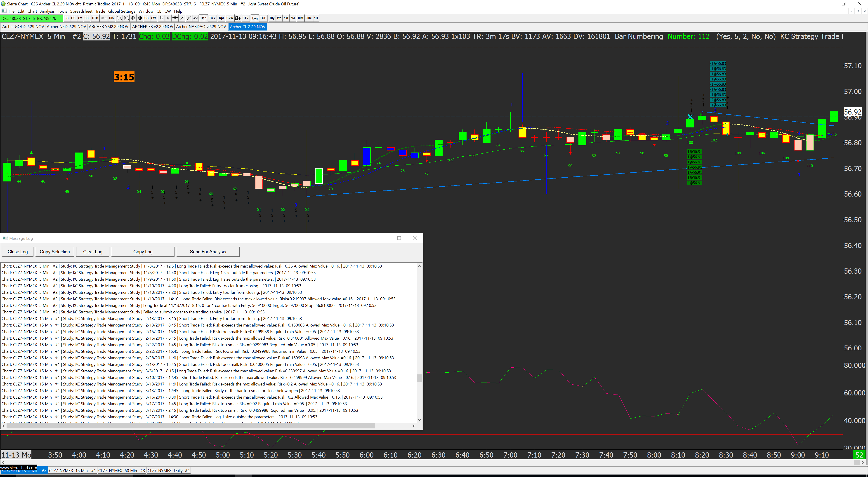Open the Global Settings menu
This screenshot has width=868, height=477.
tap(122, 11)
